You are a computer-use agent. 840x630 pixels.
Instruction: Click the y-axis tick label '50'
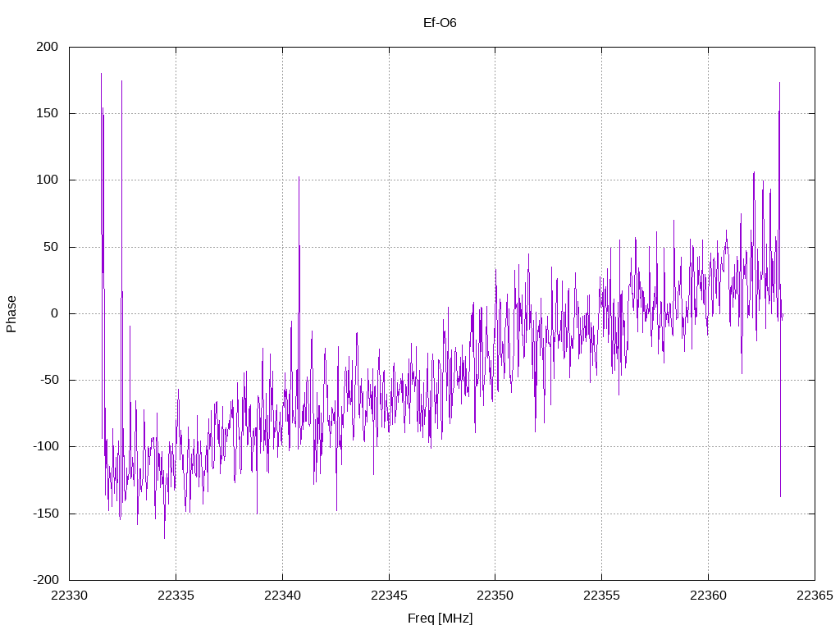[50, 247]
